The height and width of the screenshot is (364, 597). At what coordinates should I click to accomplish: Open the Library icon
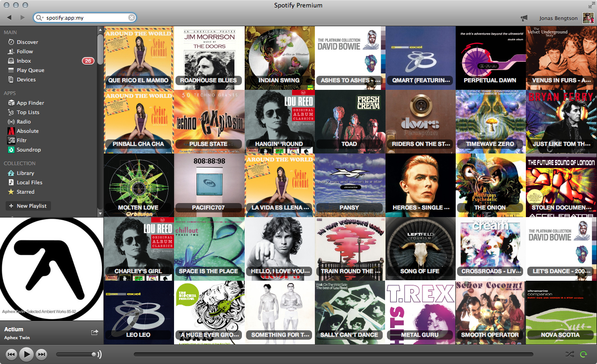(x=11, y=173)
